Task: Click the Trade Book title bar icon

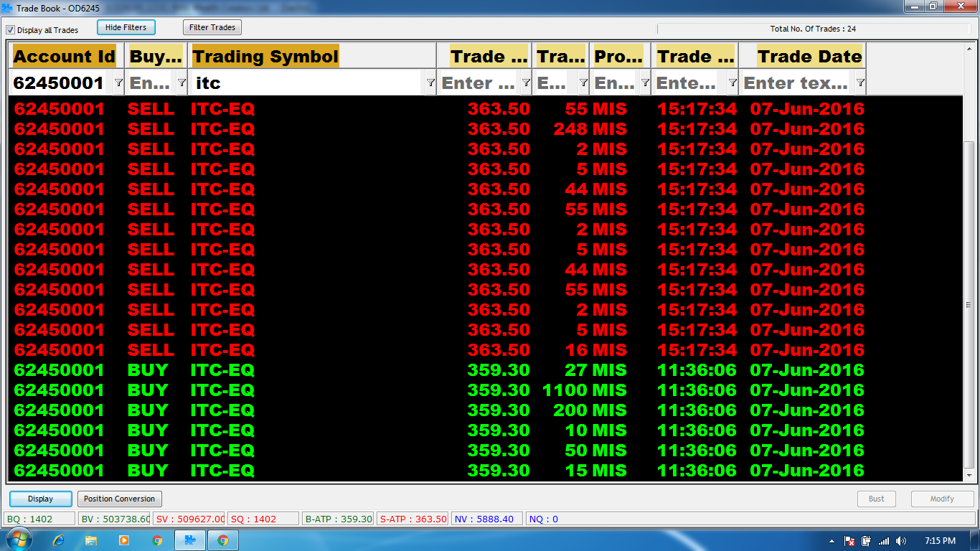Action: tap(8, 8)
